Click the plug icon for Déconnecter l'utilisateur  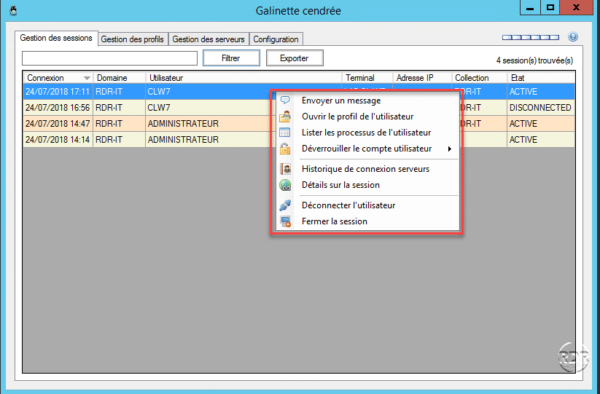pos(285,205)
